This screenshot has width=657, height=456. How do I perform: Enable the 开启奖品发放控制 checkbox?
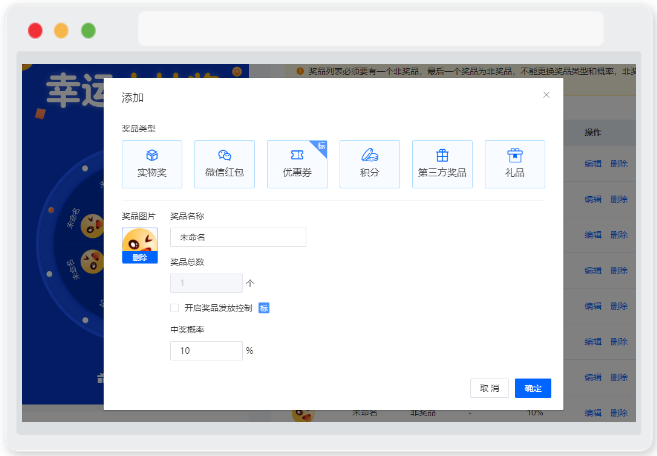(174, 308)
